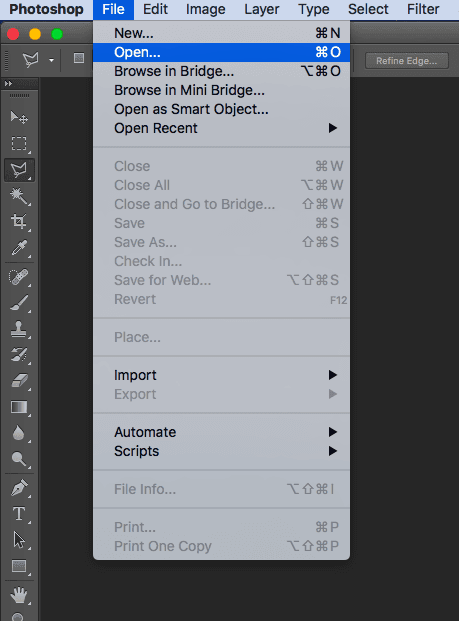Select the Rectangular Marquee tool
Viewport: 459px width, 621px height.
(x=19, y=143)
